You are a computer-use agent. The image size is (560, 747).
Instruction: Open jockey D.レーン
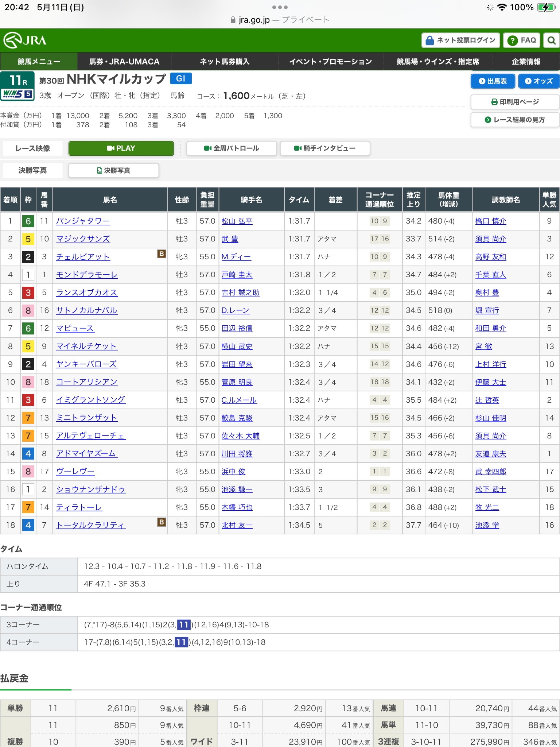[236, 310]
